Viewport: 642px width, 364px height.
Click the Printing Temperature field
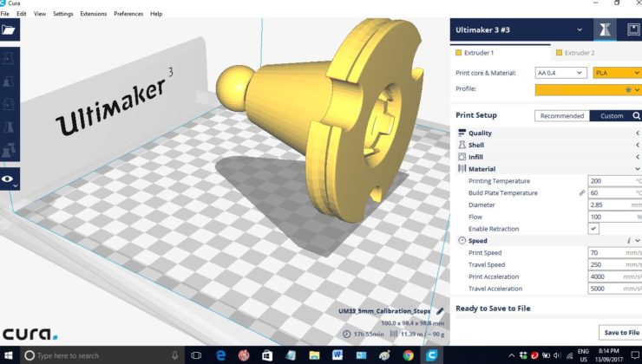pos(615,181)
